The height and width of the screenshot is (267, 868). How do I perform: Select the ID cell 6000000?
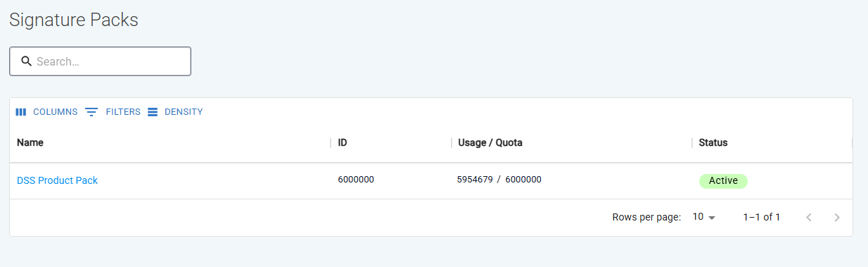[x=356, y=180]
